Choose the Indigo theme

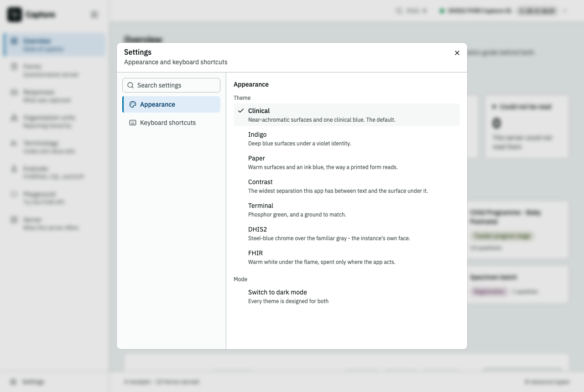347,139
